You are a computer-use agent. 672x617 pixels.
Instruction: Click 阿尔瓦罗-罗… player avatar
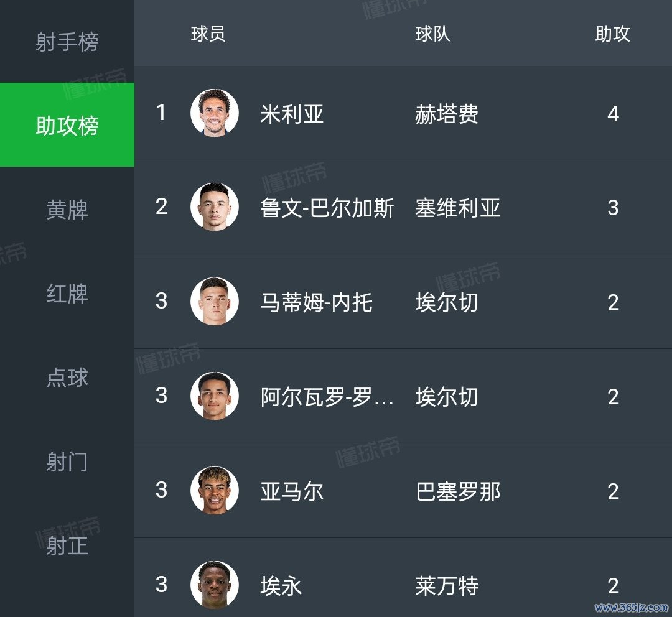tap(215, 396)
